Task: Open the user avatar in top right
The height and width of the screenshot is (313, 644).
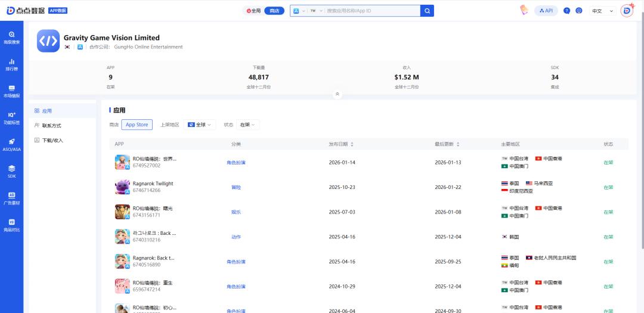Action: [x=627, y=11]
